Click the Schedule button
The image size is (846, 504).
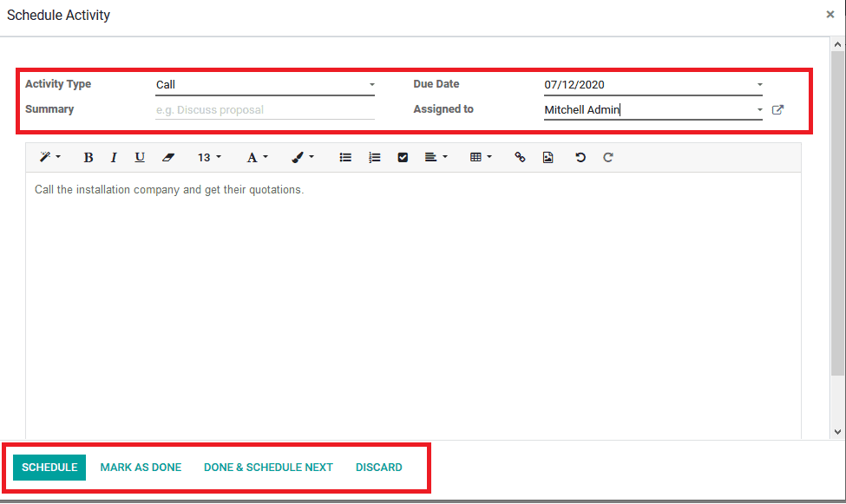(49, 468)
